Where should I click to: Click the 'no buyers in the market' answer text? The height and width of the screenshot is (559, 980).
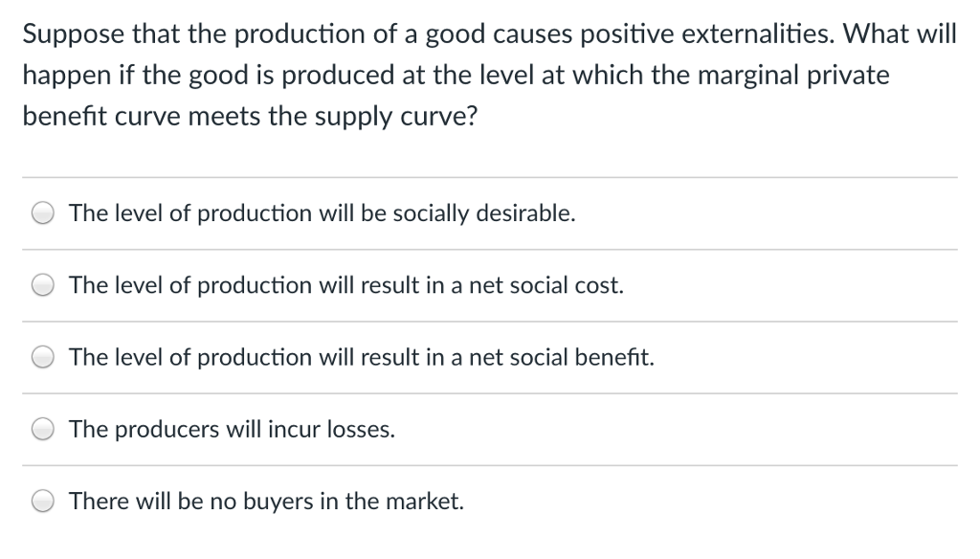266,501
